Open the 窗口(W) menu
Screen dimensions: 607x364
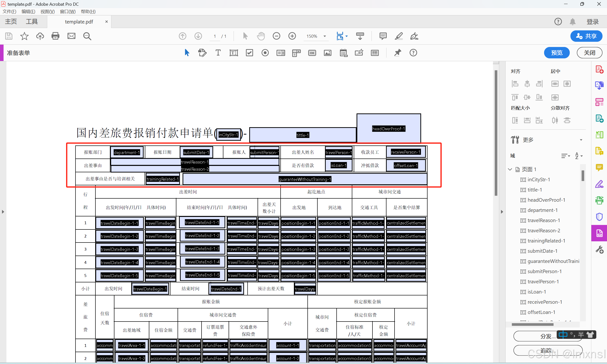point(67,12)
